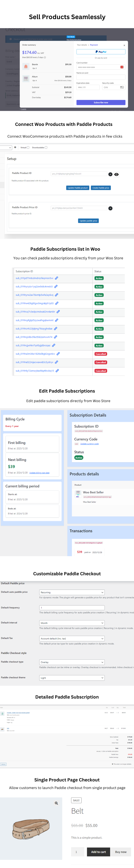
Task: Open Paddle checkout theme dropdown
Action: (x=72, y=678)
